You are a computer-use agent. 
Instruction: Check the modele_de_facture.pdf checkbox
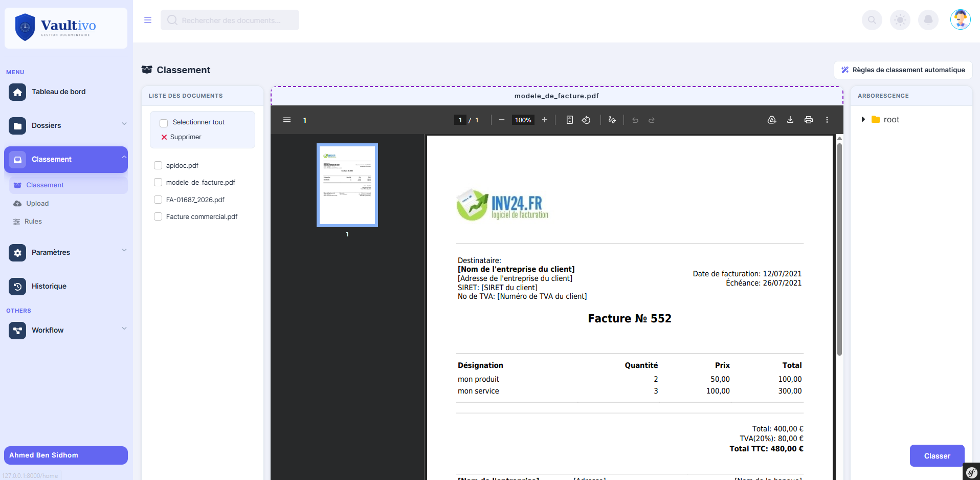(x=158, y=182)
